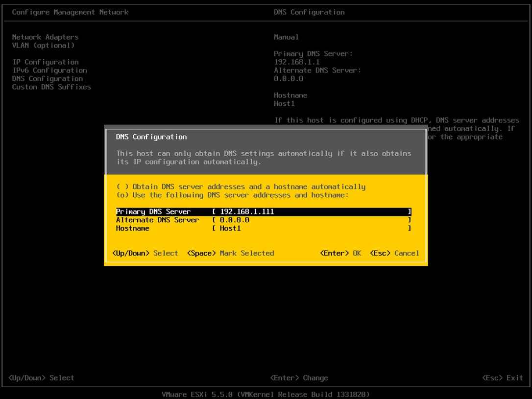532x399 pixels.
Task: Click the 192.168.1.1 primary DNS value
Action: click(297, 62)
